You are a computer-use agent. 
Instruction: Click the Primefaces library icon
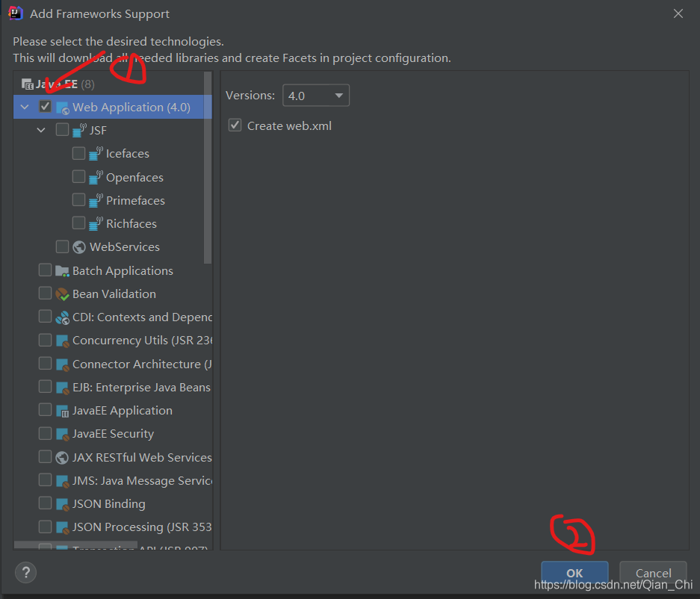(x=96, y=200)
